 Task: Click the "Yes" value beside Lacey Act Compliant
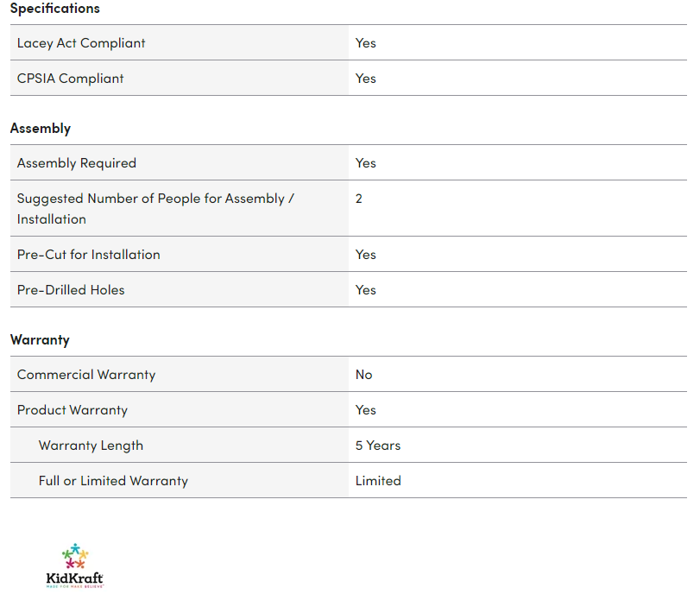tap(366, 43)
